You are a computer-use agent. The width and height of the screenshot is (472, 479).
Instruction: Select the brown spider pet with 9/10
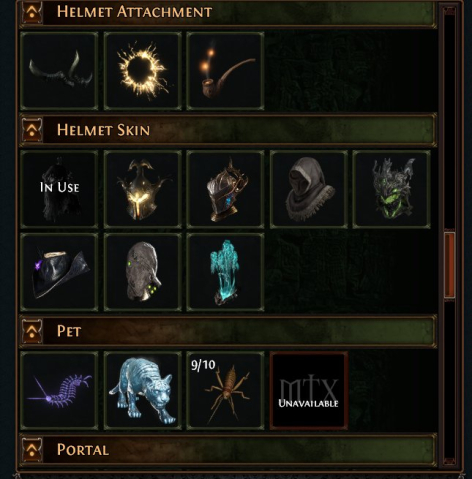225,390
